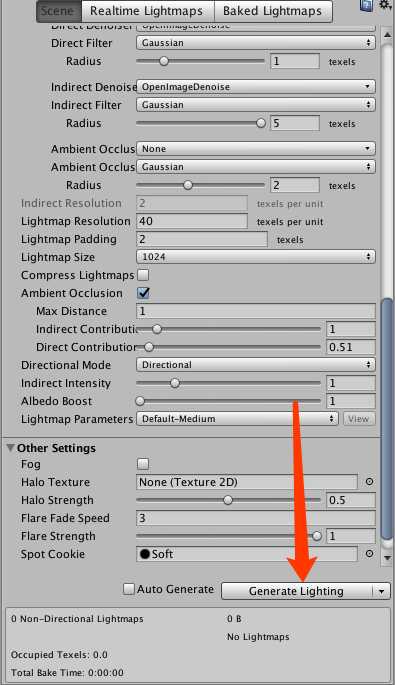395x685 pixels.
Task: Click the Flare Fade Speed field
Action: (x=256, y=518)
